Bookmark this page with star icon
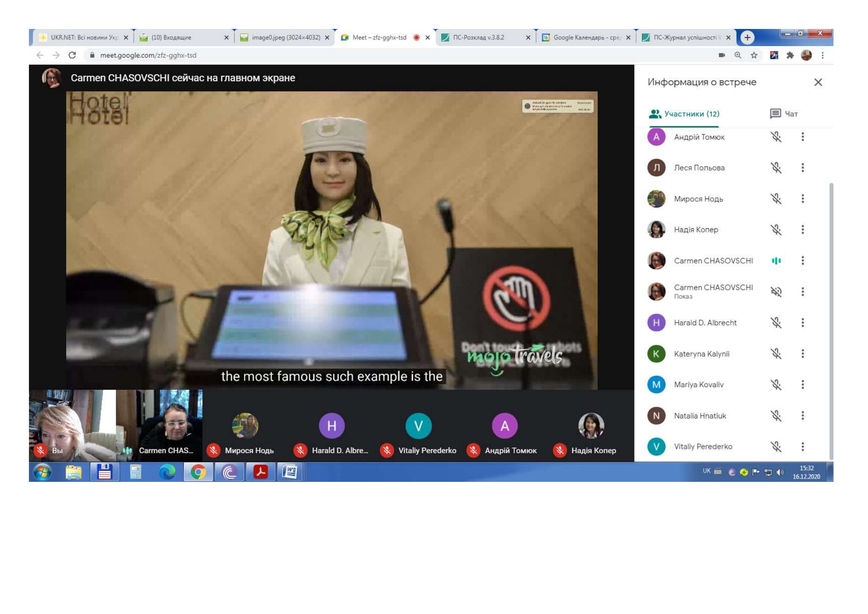Image resolution: width=868 pixels, height=614 pixels. tap(754, 56)
